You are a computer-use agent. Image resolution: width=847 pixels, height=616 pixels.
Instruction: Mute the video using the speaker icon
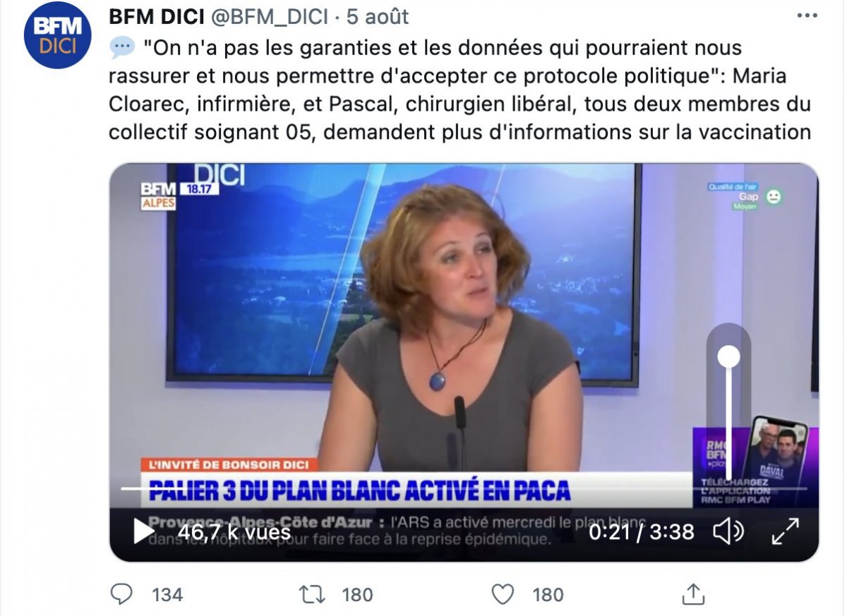[x=728, y=531]
